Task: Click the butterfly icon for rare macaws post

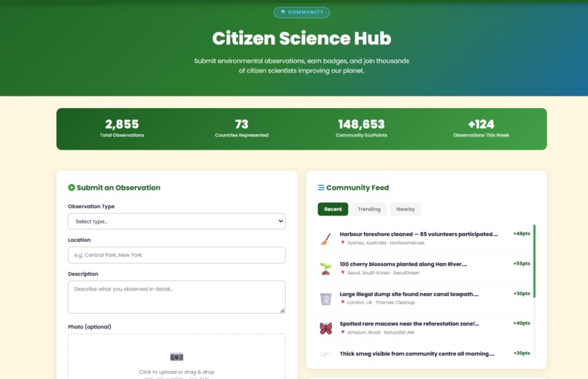Action: click(x=326, y=329)
